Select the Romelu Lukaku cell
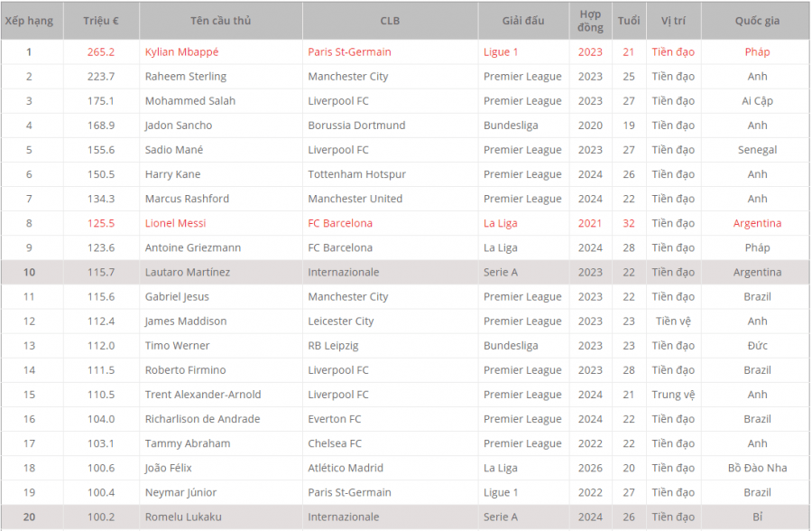 (183, 517)
